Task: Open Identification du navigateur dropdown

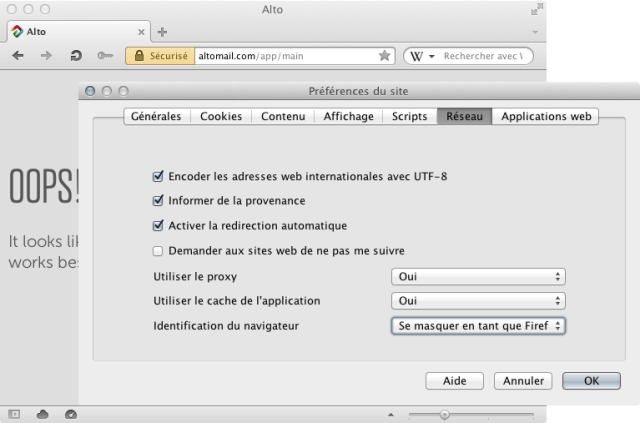Action: pos(478,326)
